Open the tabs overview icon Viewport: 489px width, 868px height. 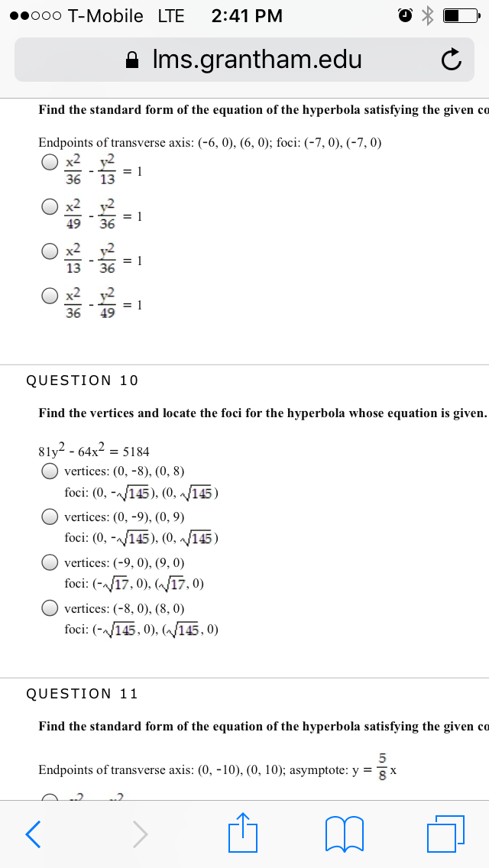[x=445, y=833]
